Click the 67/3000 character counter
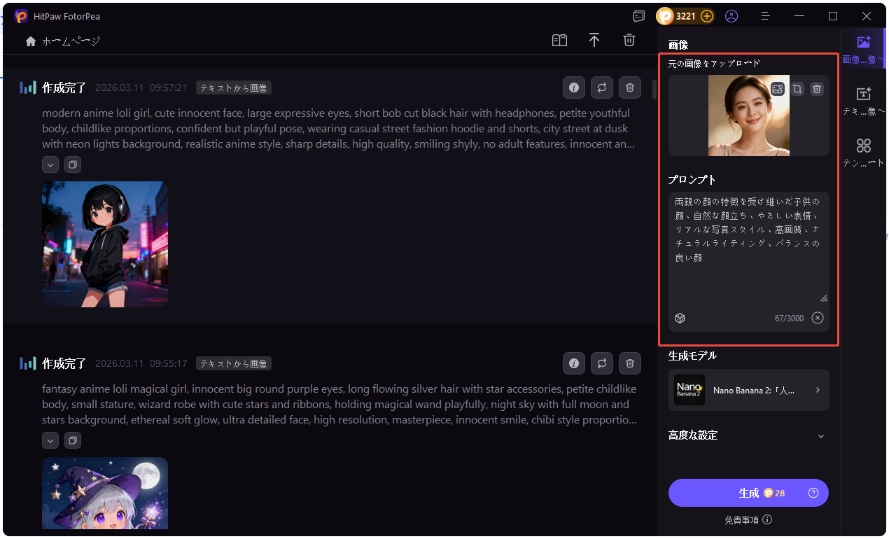 789,318
